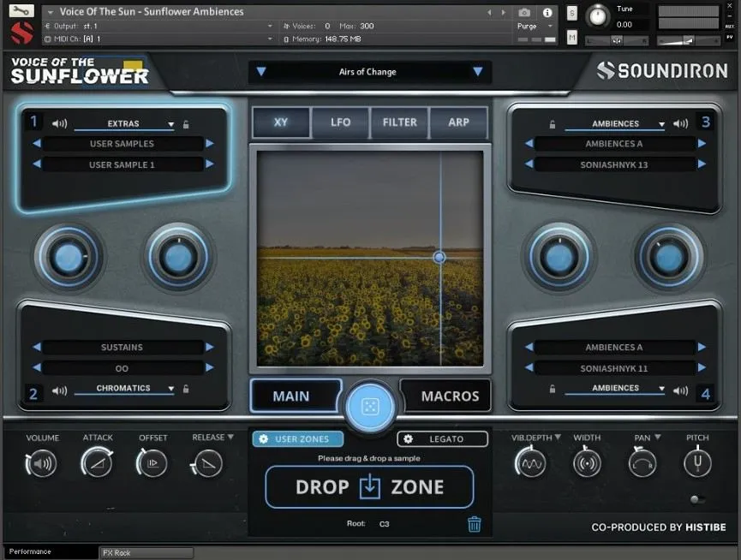Click the User Zones gear icon
The width and height of the screenshot is (741, 560).
point(263,439)
